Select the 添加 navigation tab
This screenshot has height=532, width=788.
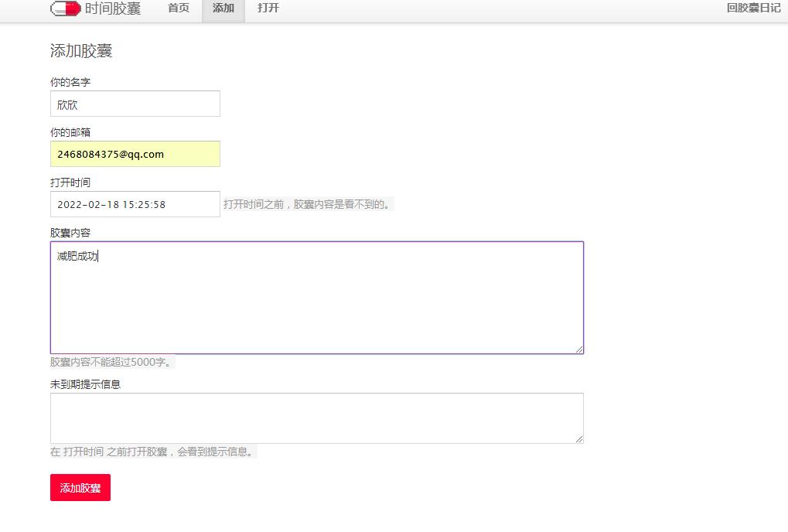[x=223, y=9]
